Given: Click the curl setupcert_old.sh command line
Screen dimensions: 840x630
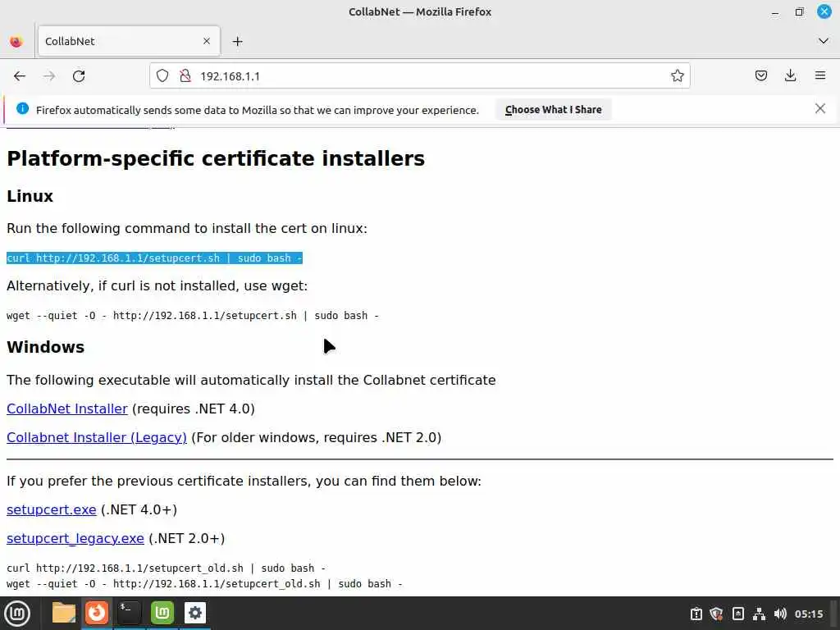Looking at the screenshot, I should (166, 568).
